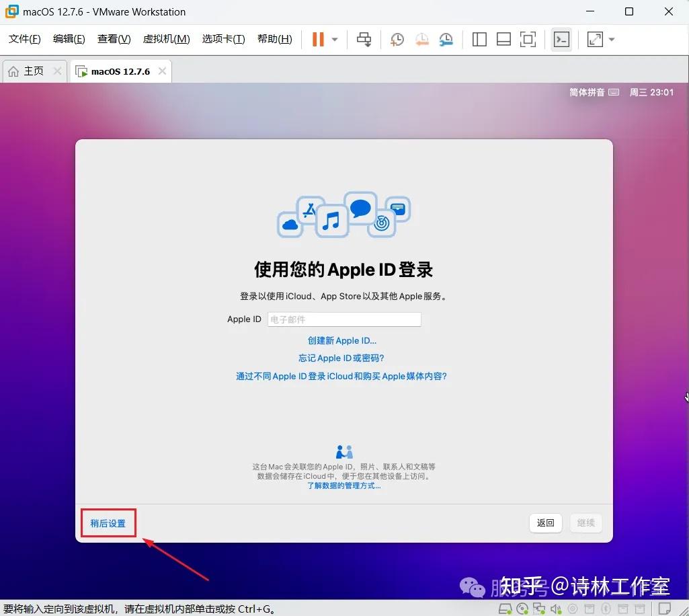The width and height of the screenshot is (689, 616).
Task: Maximize the VMware Workstation window
Action: tap(629, 11)
